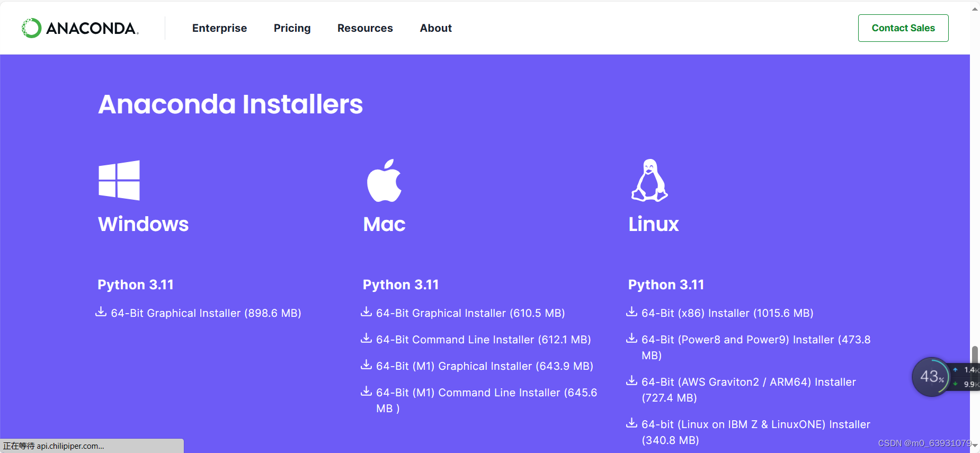Image resolution: width=980 pixels, height=453 pixels.
Task: Download Mac 64-Bit Graphical Installer (610.5 MB)
Action: tap(470, 313)
